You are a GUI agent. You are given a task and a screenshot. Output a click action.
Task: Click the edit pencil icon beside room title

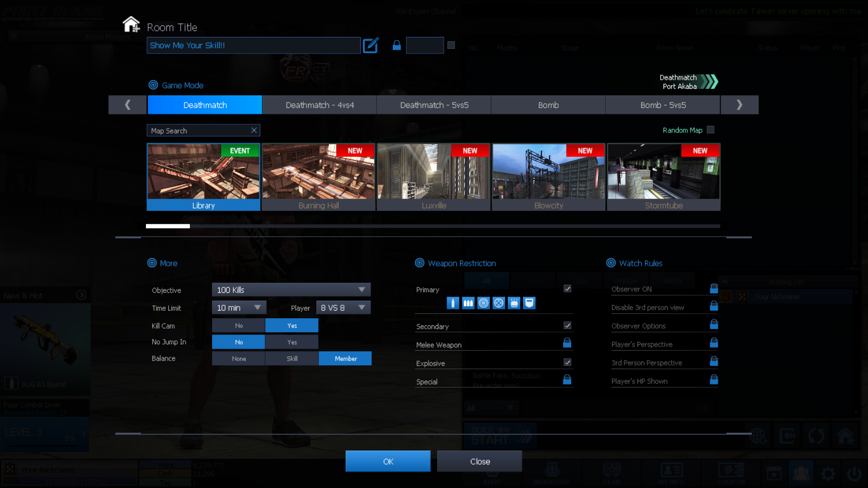pyautogui.click(x=371, y=45)
